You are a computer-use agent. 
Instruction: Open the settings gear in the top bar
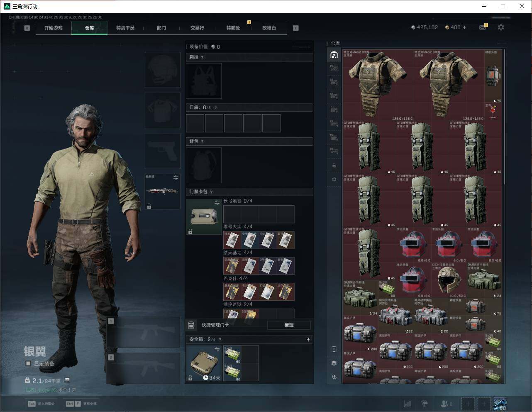point(501,27)
